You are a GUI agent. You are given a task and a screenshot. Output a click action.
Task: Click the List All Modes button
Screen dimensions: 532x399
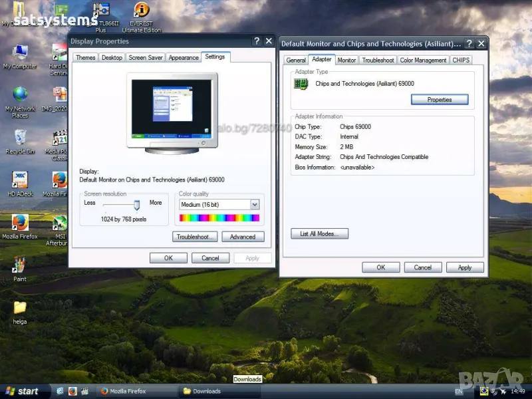[x=319, y=234]
